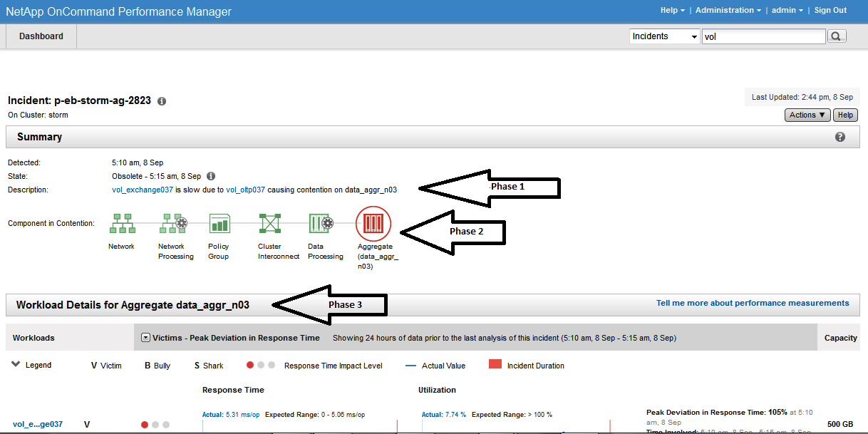
Task: Click the V Victim legend entry
Action: click(x=106, y=366)
